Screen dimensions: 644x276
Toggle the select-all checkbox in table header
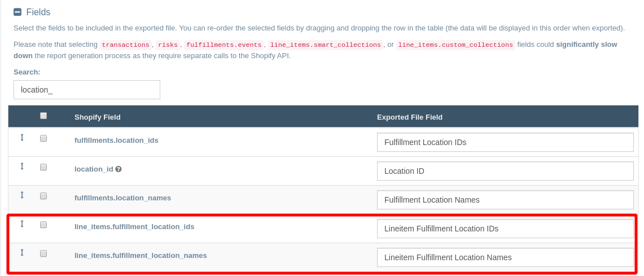click(x=43, y=116)
